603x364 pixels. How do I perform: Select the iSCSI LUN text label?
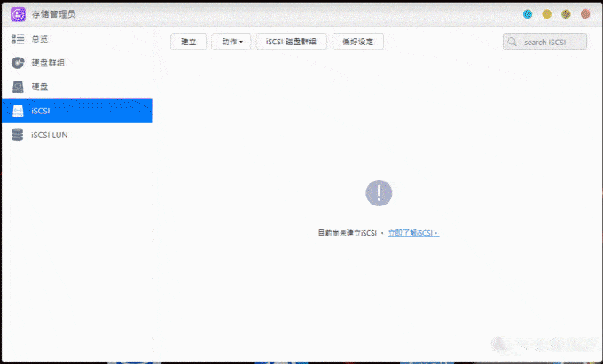[x=50, y=136]
